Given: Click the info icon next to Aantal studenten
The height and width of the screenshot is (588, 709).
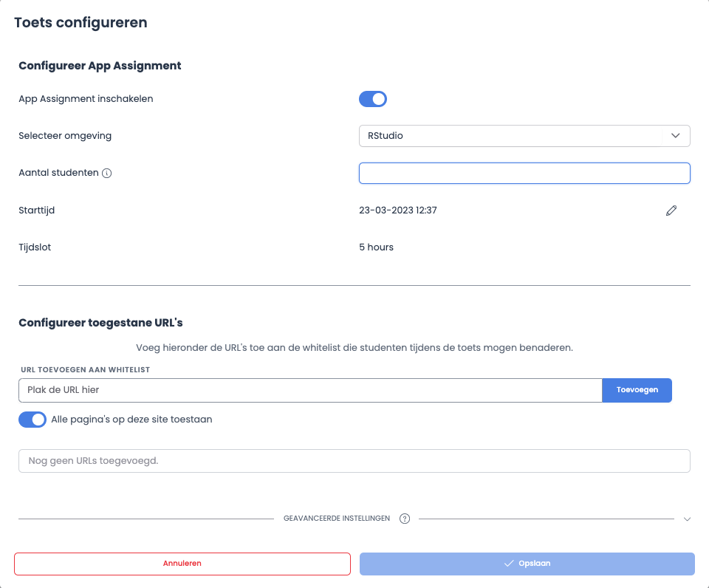Looking at the screenshot, I should (x=108, y=173).
